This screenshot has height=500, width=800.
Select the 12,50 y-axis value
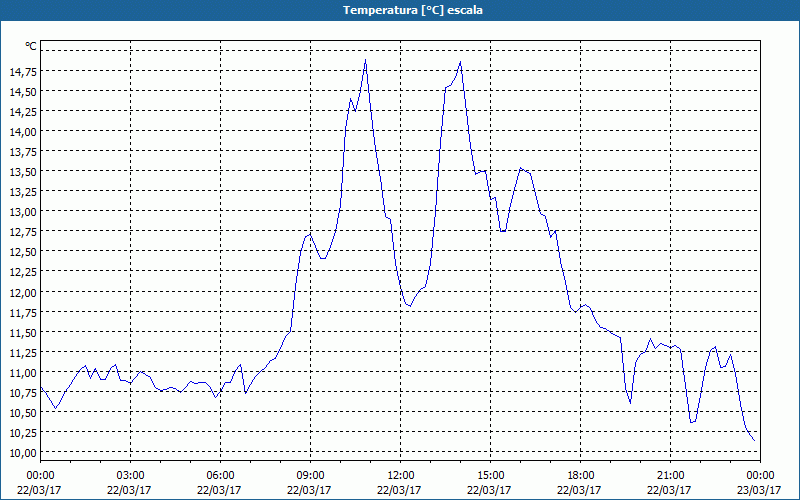click(x=23, y=252)
